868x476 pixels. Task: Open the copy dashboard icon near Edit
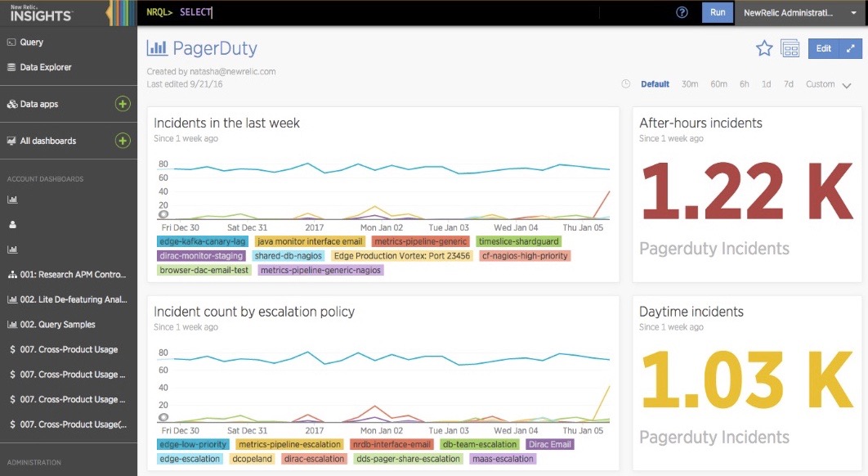pos(790,48)
